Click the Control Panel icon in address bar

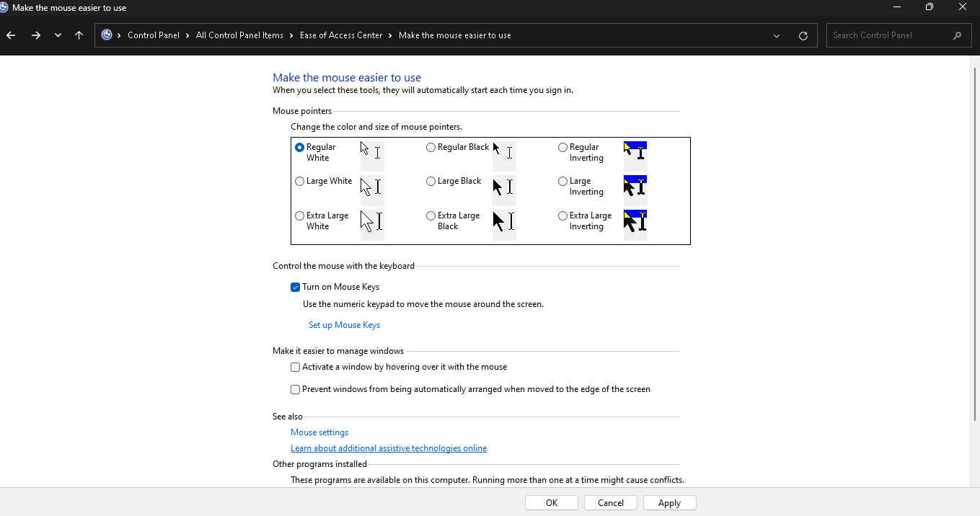tap(107, 35)
